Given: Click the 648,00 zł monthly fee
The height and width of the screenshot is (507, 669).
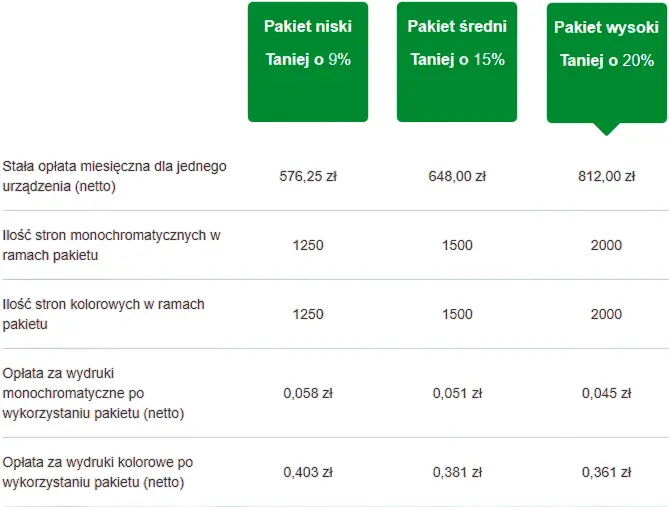Looking at the screenshot, I should point(457,176).
